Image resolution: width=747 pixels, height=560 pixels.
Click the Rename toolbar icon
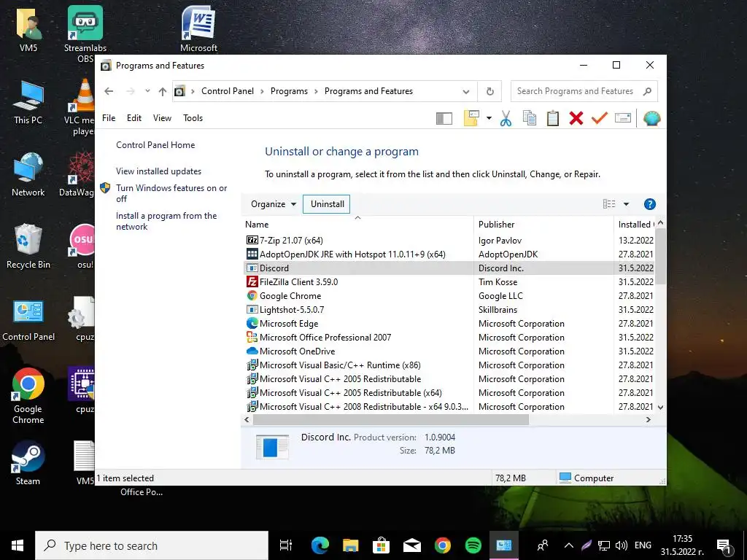click(x=623, y=118)
